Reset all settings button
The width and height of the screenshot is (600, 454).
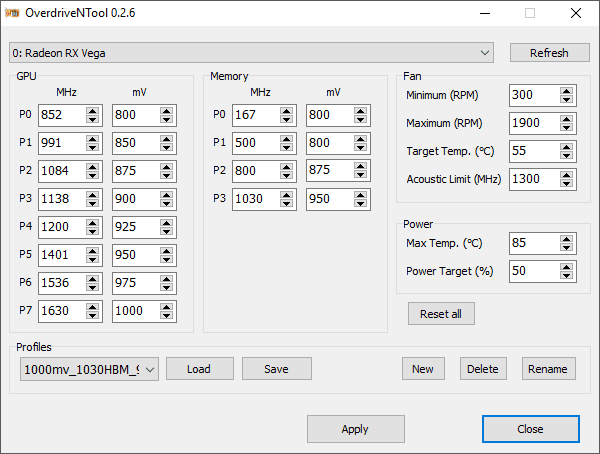[x=441, y=314]
